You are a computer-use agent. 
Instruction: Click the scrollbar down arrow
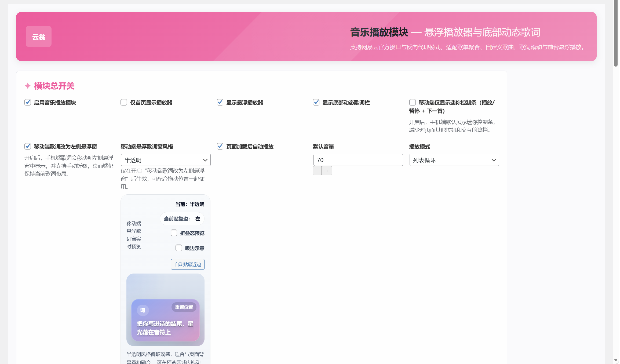pyautogui.click(x=616, y=360)
